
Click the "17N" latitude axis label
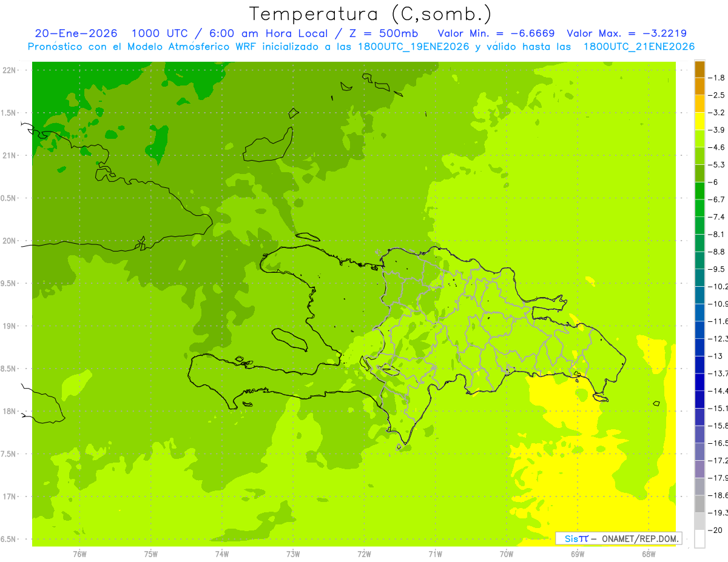click(10, 497)
